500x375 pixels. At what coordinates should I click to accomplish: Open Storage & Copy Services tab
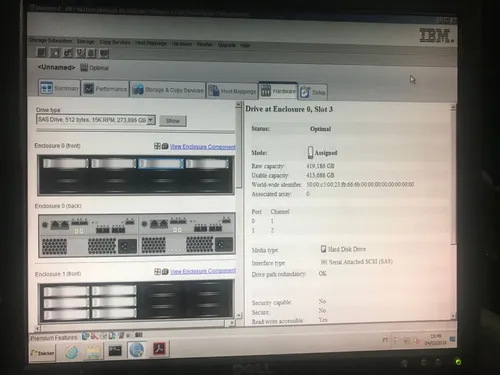168,90
